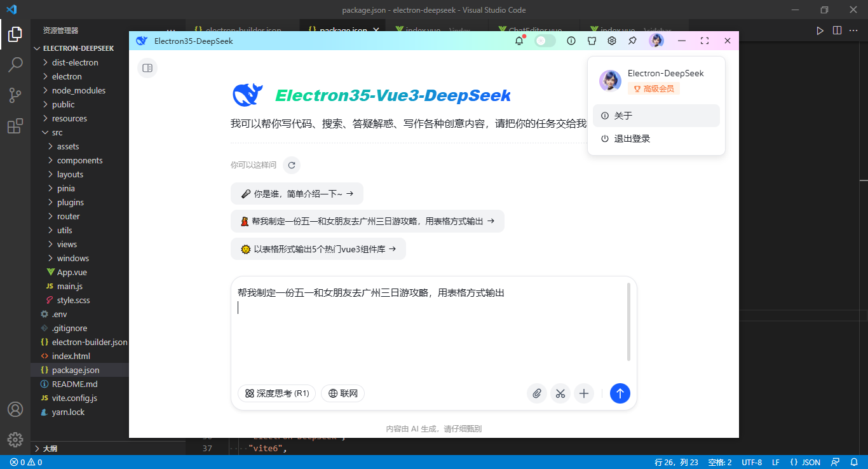Open the Explorer view in VS Code

pos(15,34)
